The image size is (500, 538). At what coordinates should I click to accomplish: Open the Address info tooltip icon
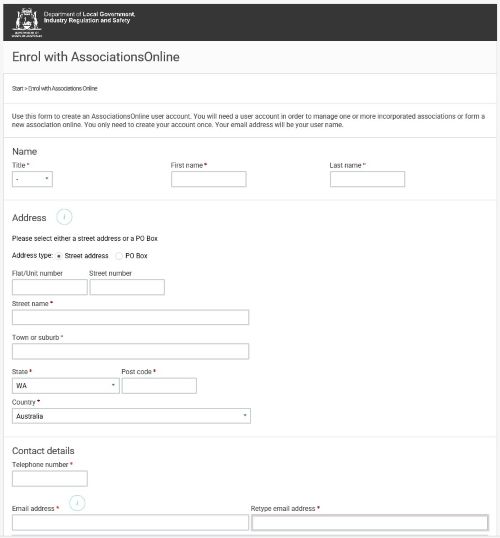coord(64,217)
